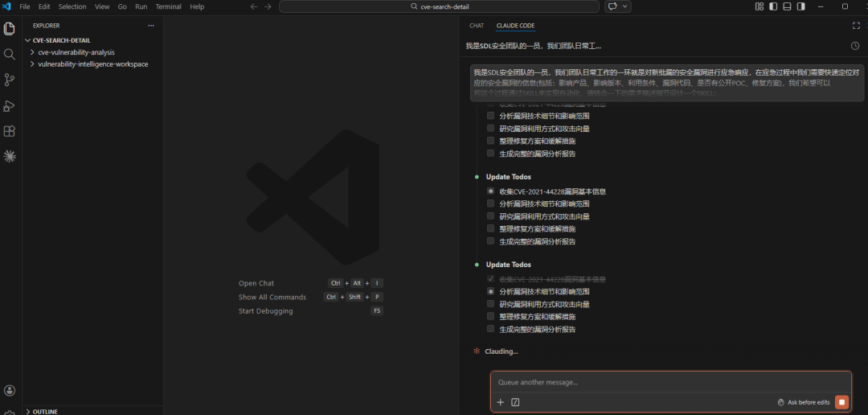Screen dimensions: 868x415
Task: Open the File menu
Action: point(25,6)
